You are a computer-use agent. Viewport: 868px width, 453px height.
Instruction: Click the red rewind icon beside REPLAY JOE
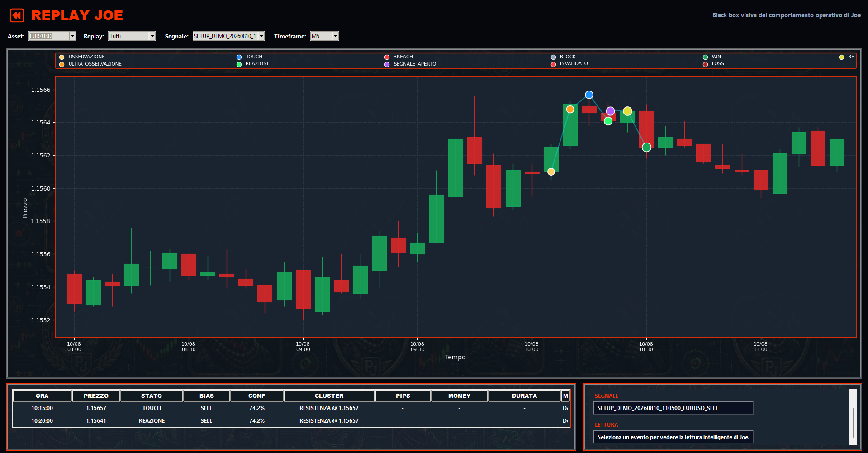coord(17,15)
